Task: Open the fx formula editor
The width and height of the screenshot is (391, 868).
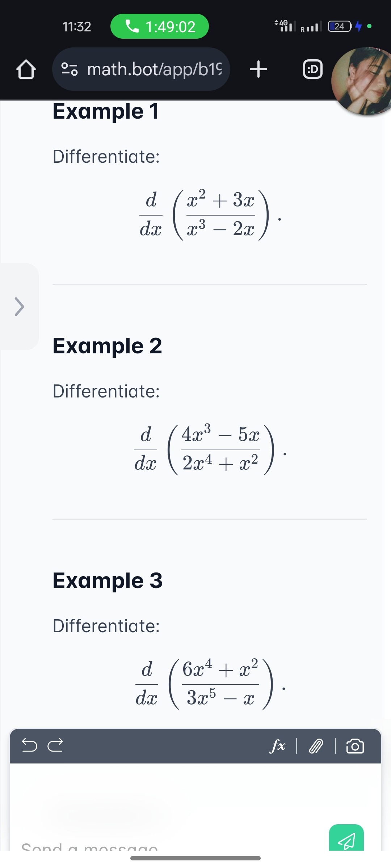Action: click(x=278, y=746)
